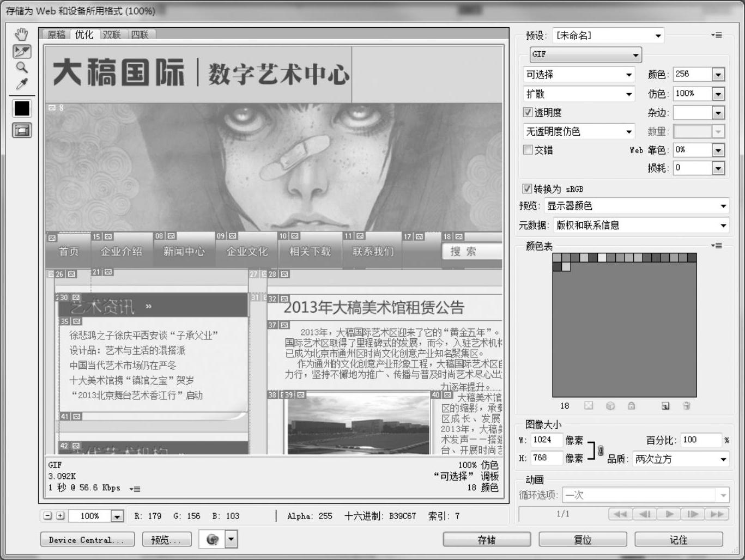Toggle the width-height constrain link icon
The height and width of the screenshot is (560, 745).
[x=601, y=451]
